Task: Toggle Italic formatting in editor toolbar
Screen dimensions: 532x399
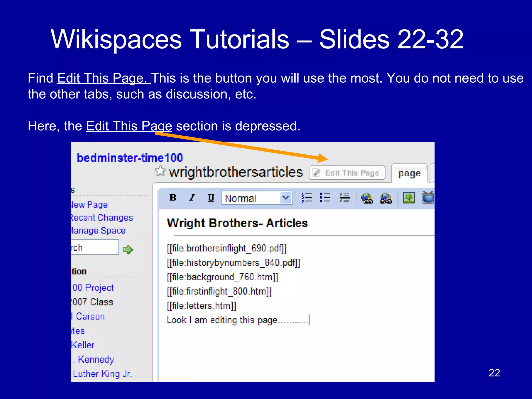Action: [192, 198]
